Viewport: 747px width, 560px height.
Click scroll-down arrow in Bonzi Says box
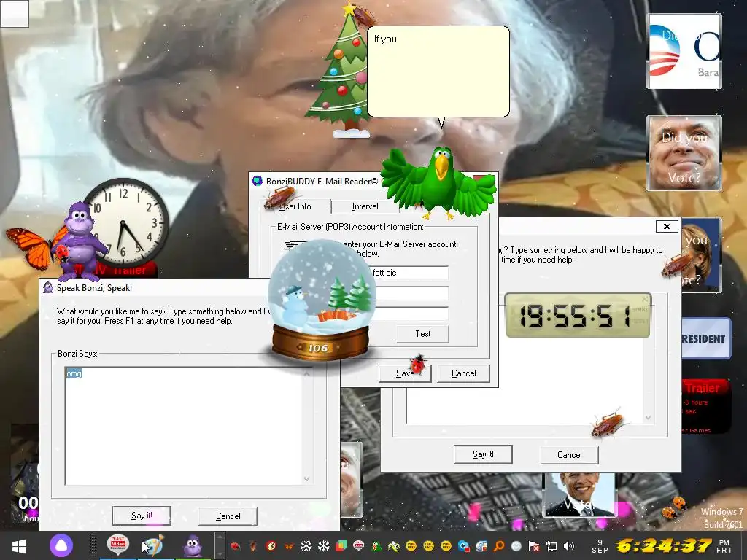point(307,479)
